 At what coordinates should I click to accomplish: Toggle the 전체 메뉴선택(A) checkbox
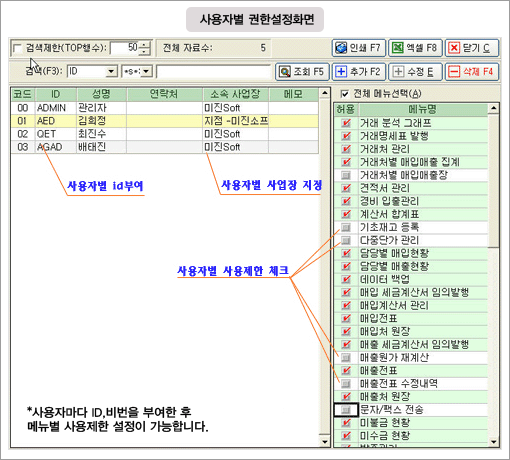345,94
